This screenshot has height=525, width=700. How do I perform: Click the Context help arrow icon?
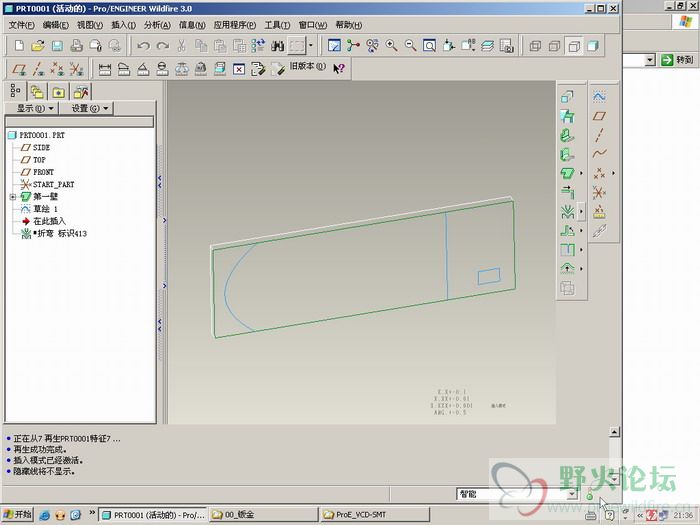[x=338, y=69]
